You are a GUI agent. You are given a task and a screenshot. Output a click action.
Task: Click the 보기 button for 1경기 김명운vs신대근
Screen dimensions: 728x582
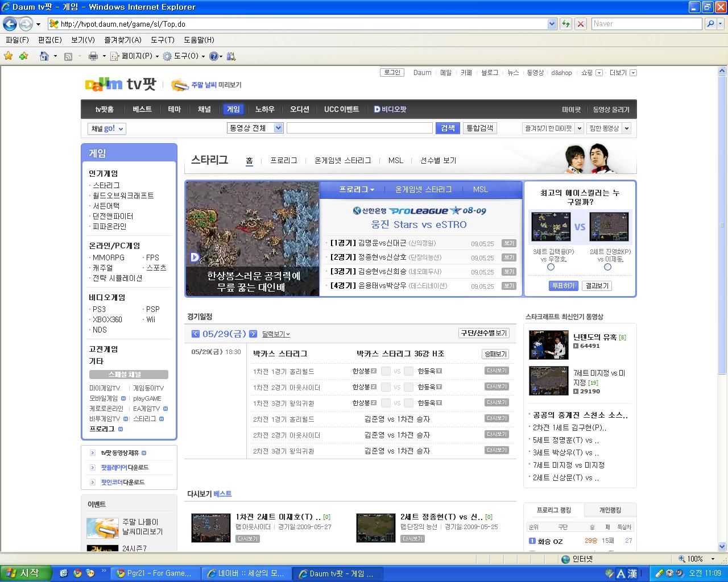[508, 243]
